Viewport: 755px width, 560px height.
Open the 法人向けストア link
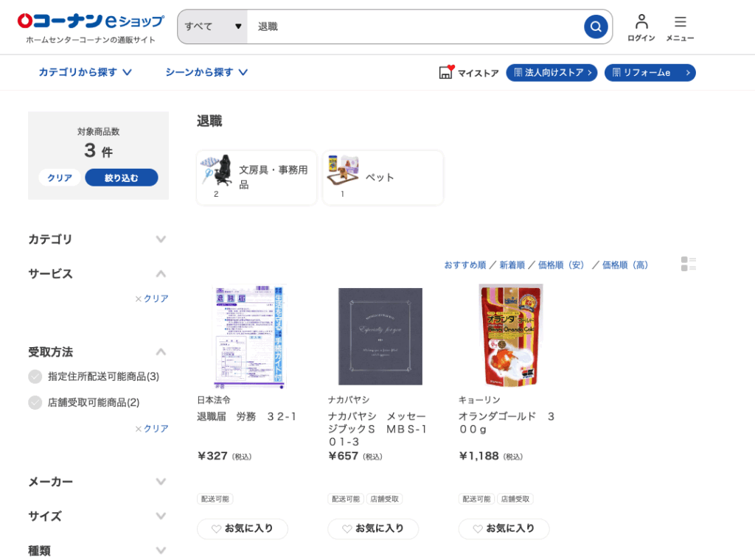pos(552,73)
